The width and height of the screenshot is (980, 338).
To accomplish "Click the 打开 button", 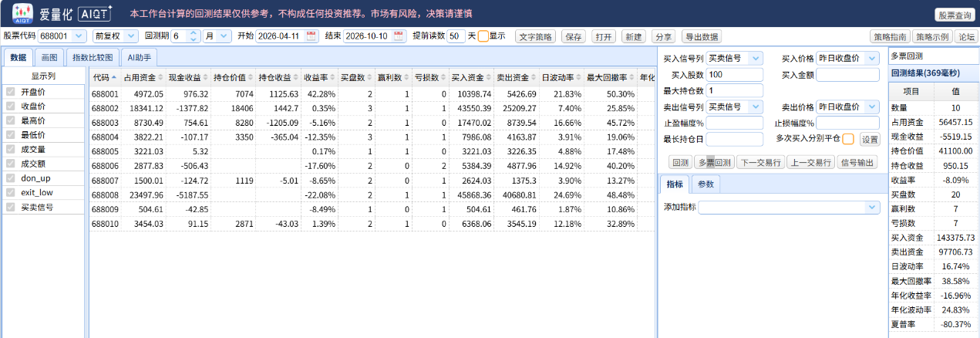I will point(604,36).
